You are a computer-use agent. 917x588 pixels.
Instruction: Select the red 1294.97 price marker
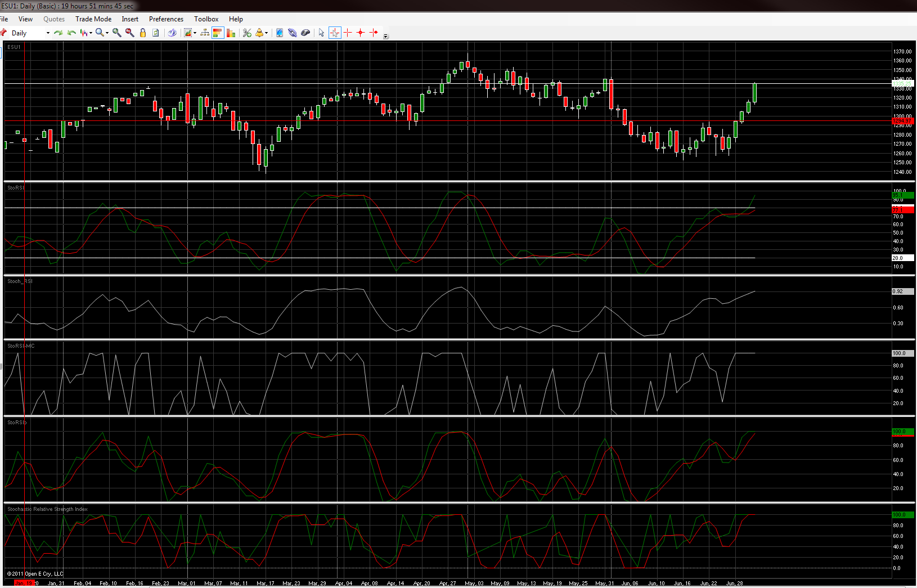(902, 121)
